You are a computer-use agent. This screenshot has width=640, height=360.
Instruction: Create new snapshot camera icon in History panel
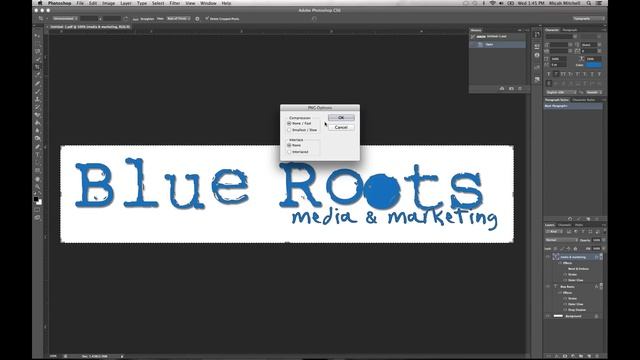(x=511, y=89)
